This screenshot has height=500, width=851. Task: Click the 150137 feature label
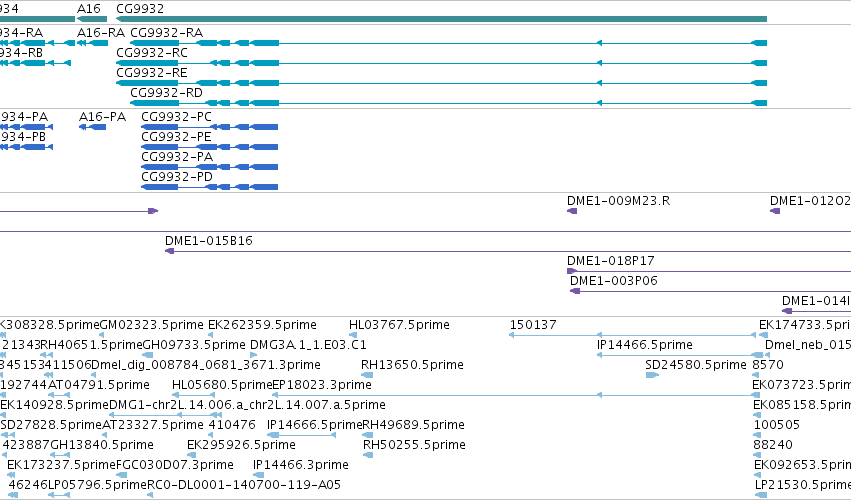point(533,325)
